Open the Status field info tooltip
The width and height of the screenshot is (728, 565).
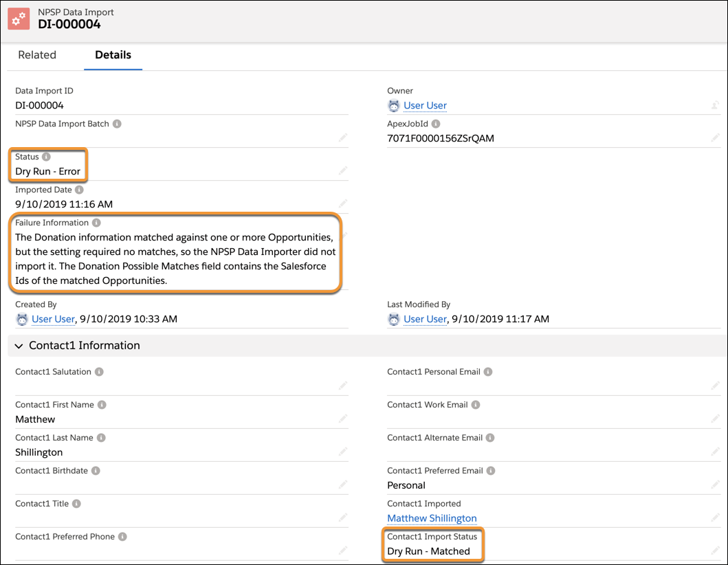point(45,156)
